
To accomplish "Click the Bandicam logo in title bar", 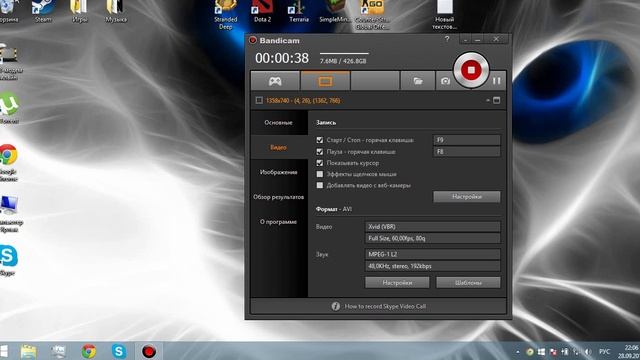I will click(x=253, y=40).
